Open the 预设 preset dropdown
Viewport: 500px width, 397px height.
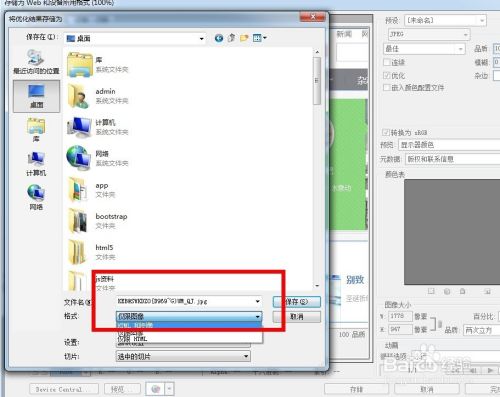pyautogui.click(x=445, y=20)
